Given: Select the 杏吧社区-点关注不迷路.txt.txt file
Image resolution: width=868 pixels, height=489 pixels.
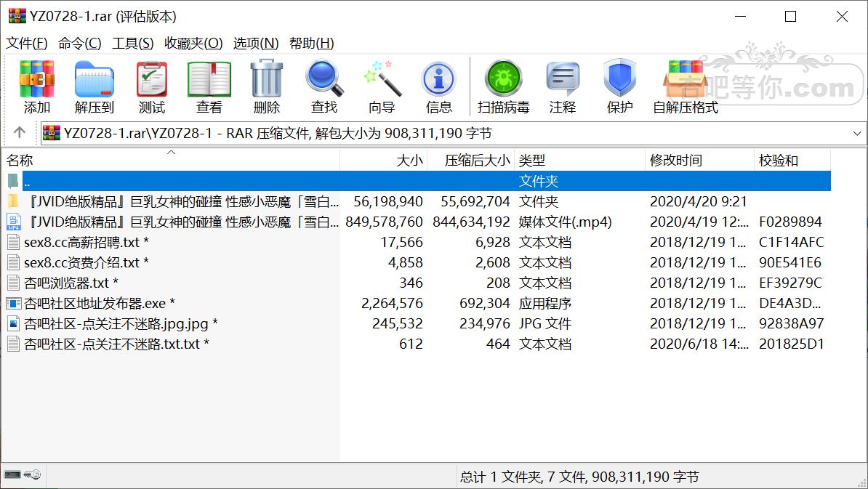Looking at the screenshot, I should (116, 344).
